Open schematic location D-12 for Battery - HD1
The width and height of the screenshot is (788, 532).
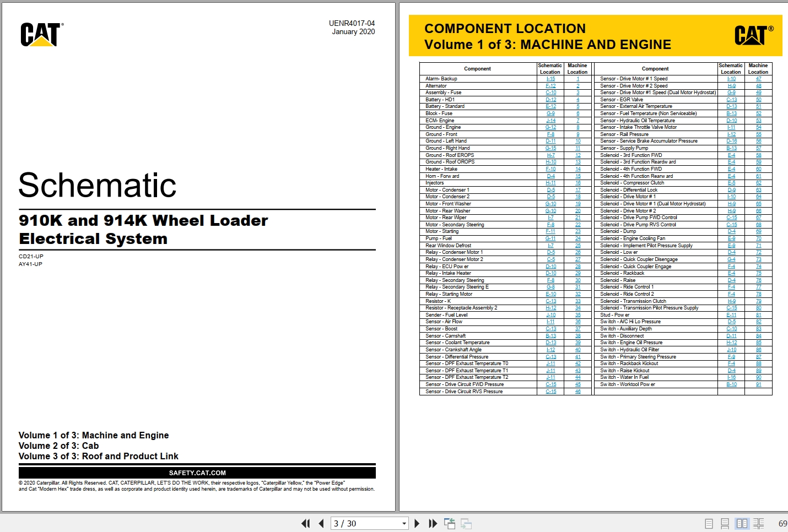point(550,100)
